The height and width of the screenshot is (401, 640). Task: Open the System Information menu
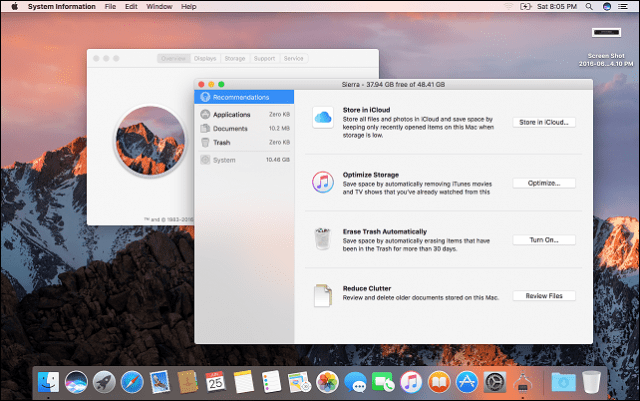pyautogui.click(x=62, y=7)
